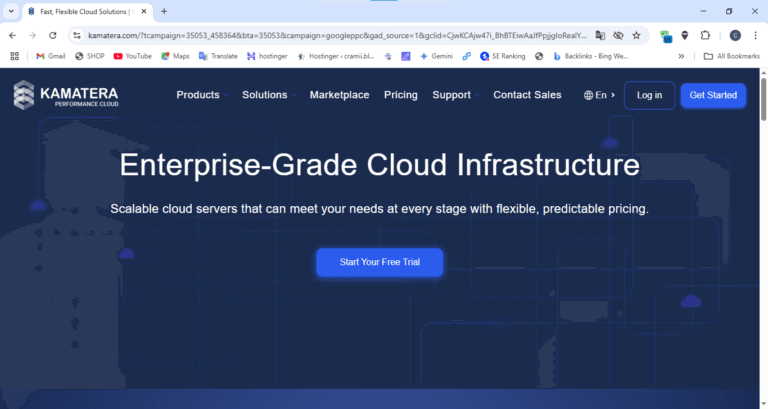Click the Get Started button

point(713,95)
